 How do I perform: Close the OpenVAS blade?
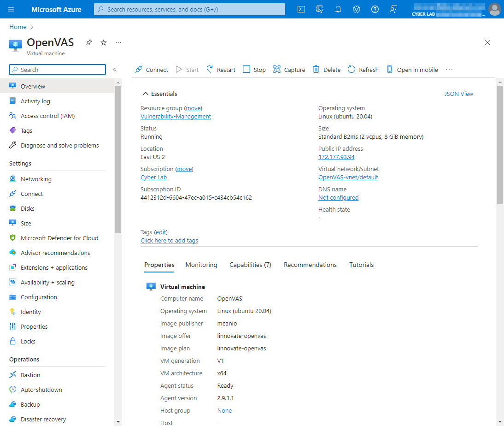click(487, 42)
